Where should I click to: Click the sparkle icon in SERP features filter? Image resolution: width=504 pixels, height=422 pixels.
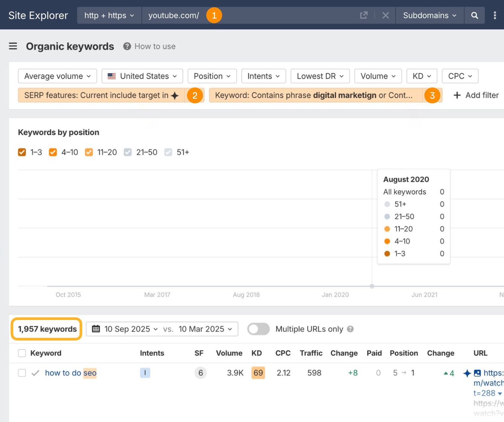tap(175, 95)
